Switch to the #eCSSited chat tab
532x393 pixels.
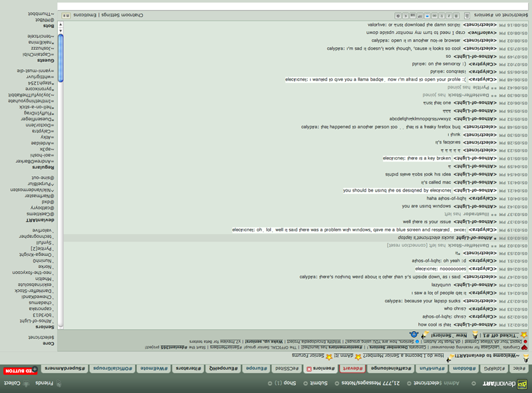click(x=287, y=368)
